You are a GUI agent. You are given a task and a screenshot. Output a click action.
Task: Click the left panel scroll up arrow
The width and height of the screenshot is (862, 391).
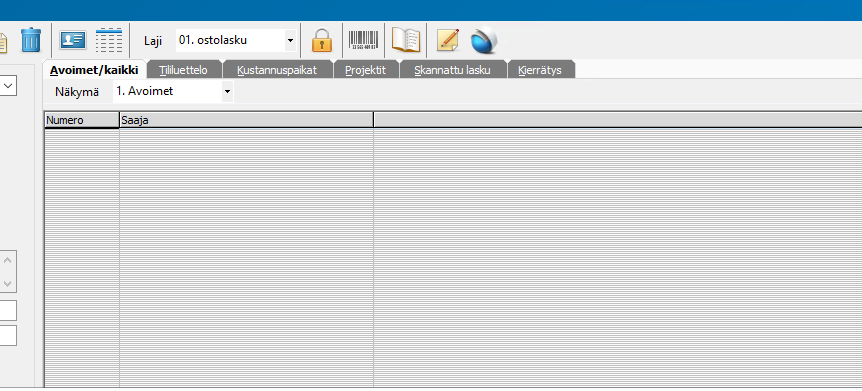8,261
